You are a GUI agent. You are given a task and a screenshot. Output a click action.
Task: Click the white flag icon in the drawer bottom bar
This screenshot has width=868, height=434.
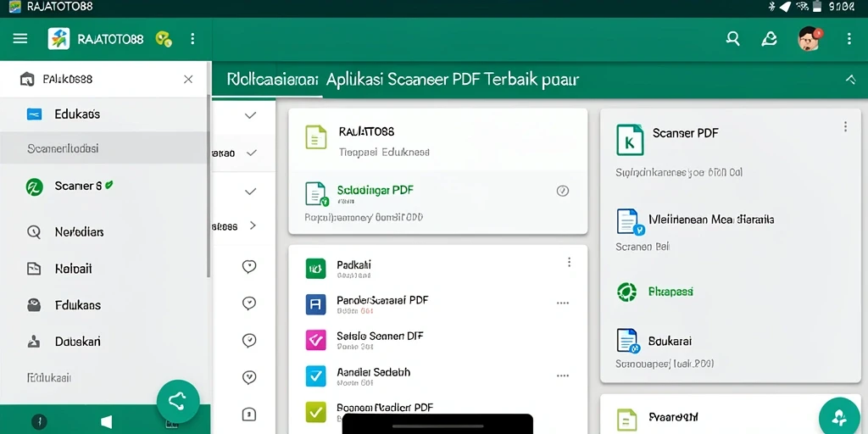point(106,422)
